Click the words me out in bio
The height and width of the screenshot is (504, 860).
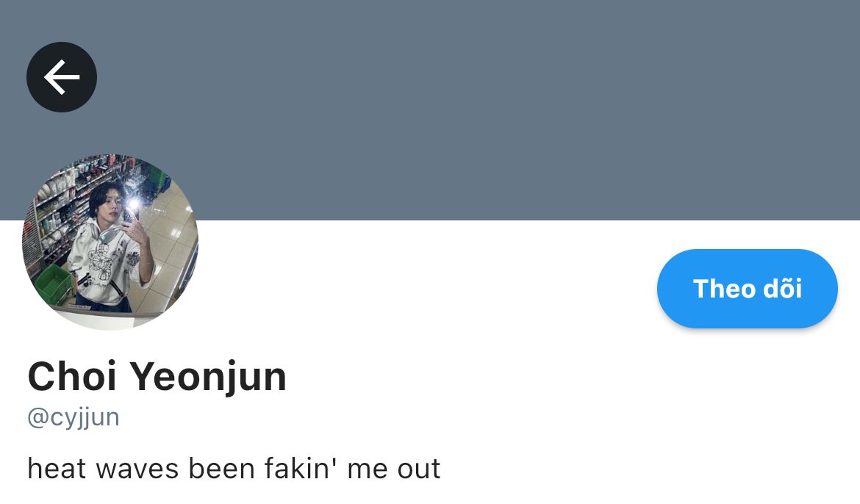[x=393, y=469]
